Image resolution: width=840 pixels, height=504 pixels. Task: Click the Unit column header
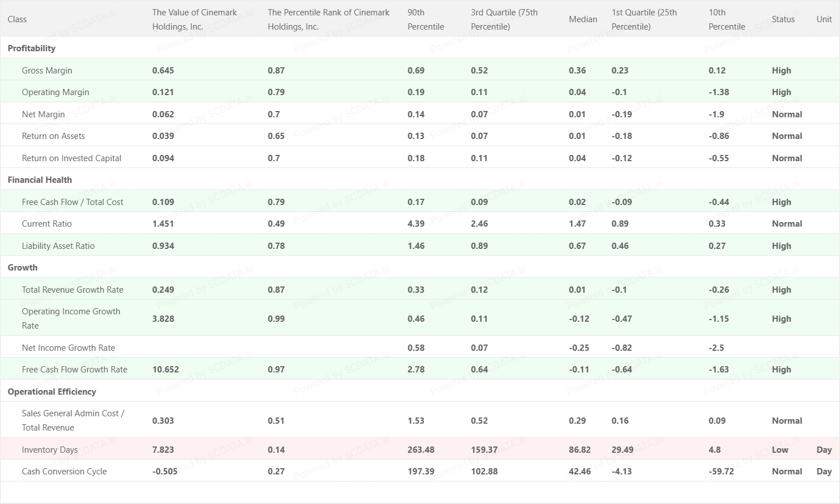(x=823, y=19)
